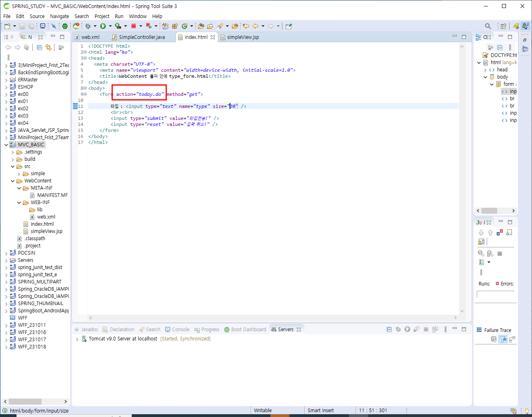Collapse all in the Navigator panel

[x=39, y=47]
